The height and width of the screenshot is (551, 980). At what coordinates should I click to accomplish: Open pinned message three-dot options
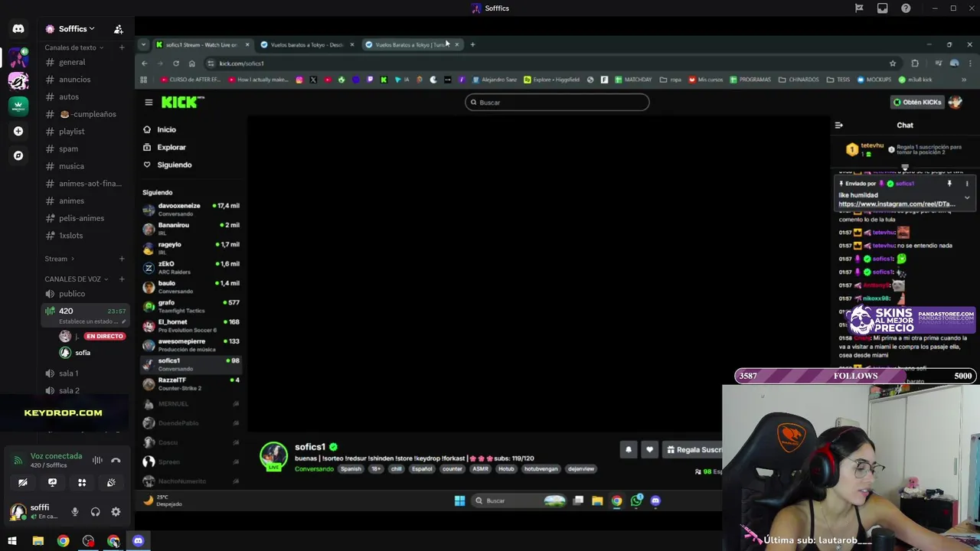(967, 184)
